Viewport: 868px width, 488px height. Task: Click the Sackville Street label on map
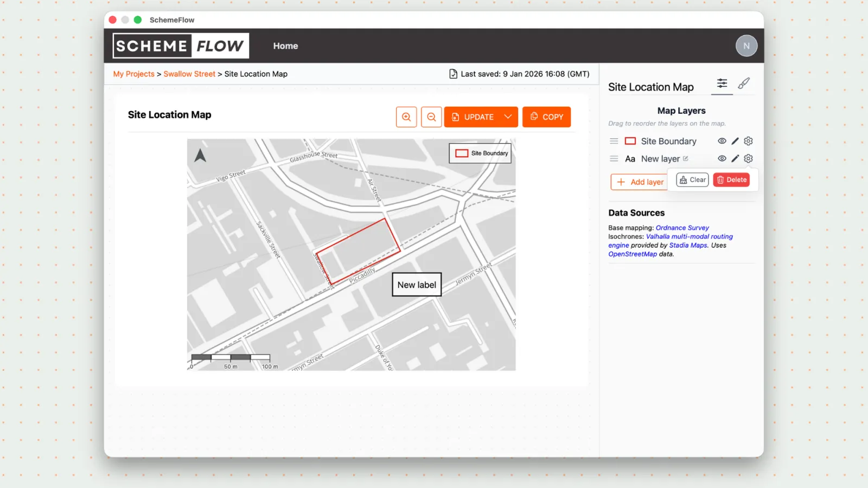[269, 239]
